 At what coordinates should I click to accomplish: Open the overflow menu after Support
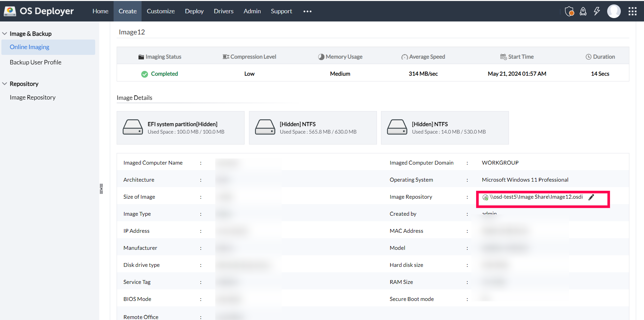[307, 11]
